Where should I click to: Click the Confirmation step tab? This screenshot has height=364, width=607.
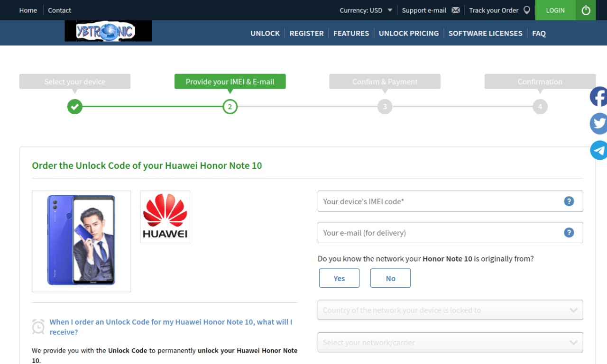coord(540,82)
